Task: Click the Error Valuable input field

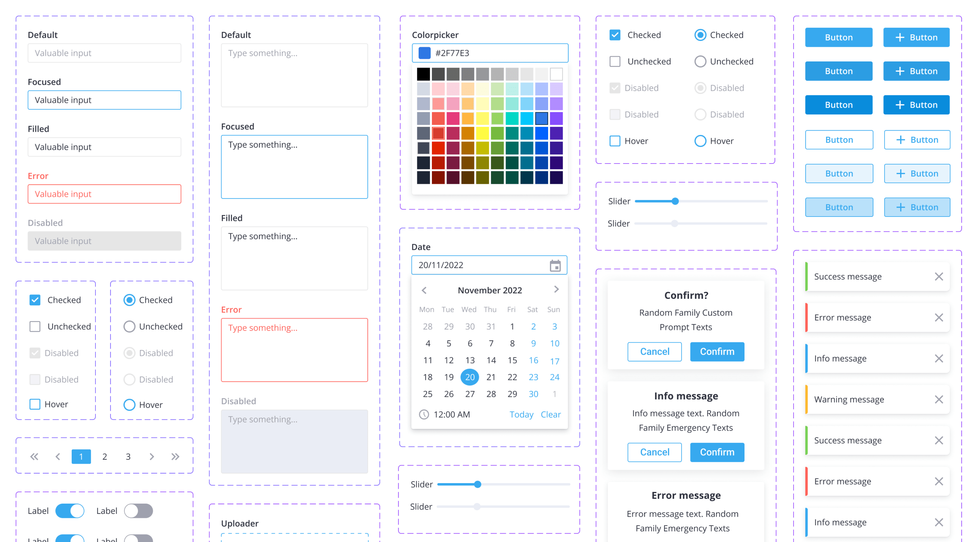Action: tap(104, 194)
